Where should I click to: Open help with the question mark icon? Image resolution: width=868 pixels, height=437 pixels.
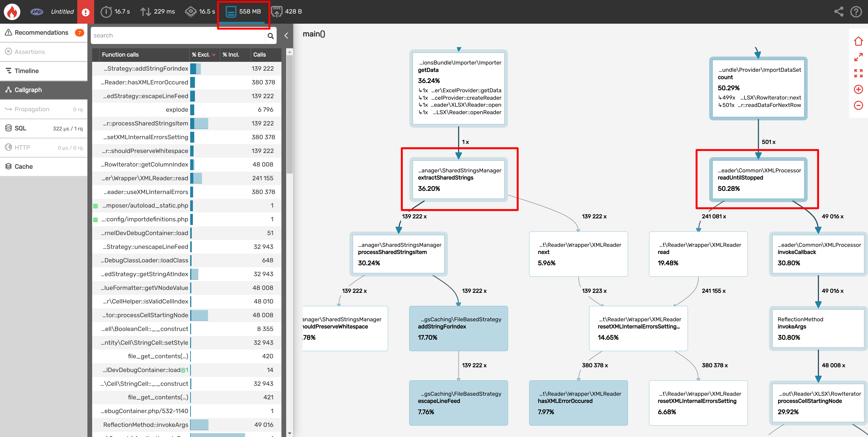coord(856,12)
